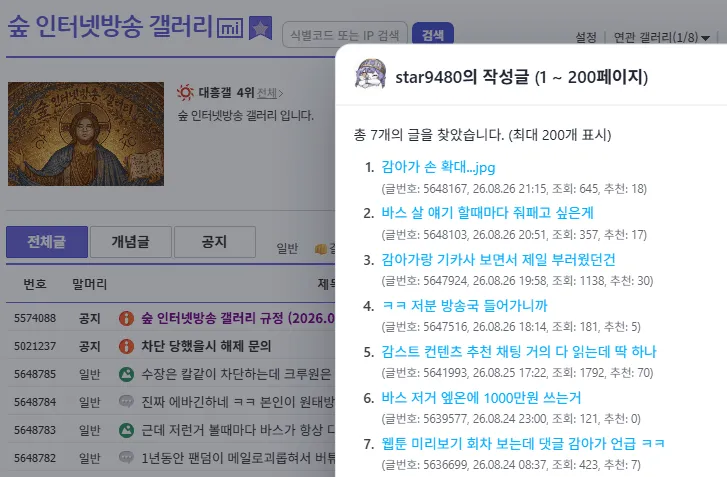Viewport: 727px width, 477px height.
Task: Open post 근데 저런거 볼때마다 바스가
Action: click(238, 430)
